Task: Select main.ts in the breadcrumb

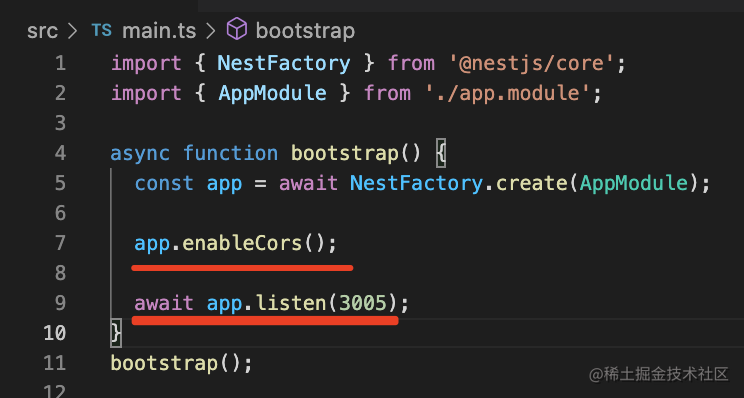Action: [x=159, y=31]
